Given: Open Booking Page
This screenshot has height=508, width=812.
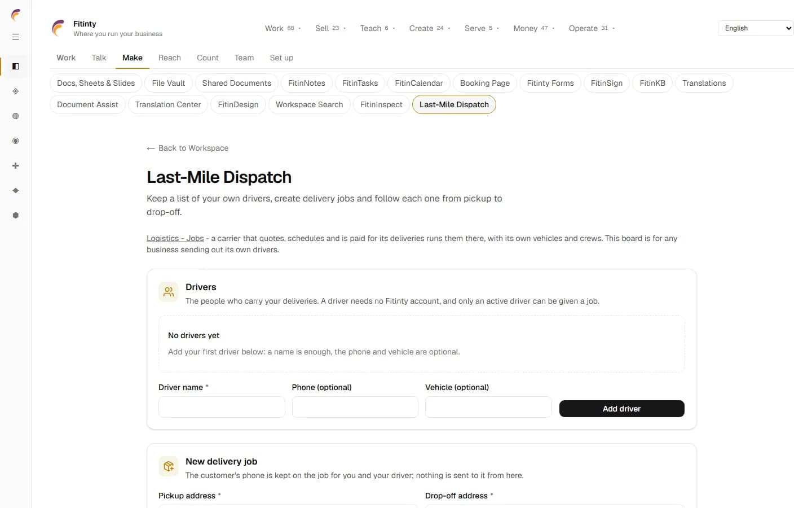Looking at the screenshot, I should [x=485, y=83].
